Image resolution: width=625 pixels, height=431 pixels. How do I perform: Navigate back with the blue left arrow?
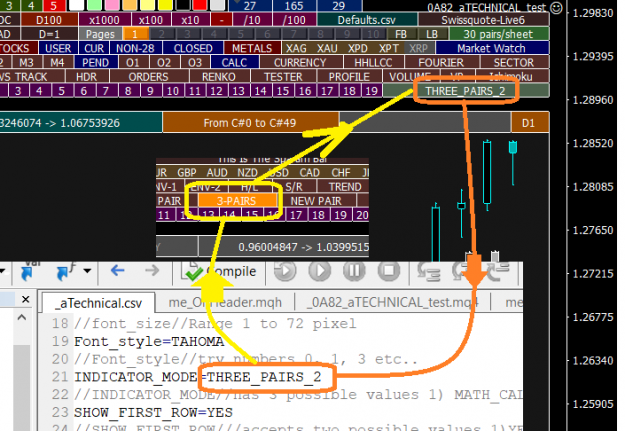tap(118, 271)
